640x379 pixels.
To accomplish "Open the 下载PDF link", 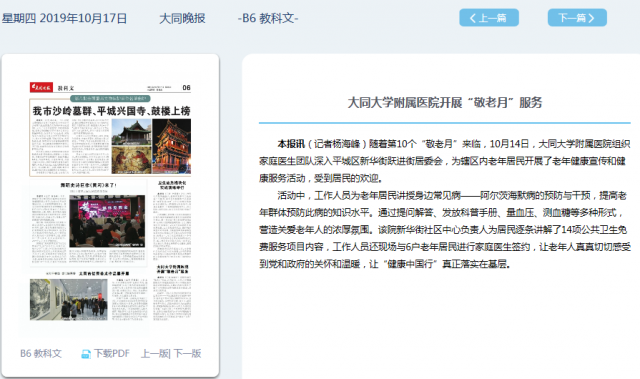I will 111,353.
